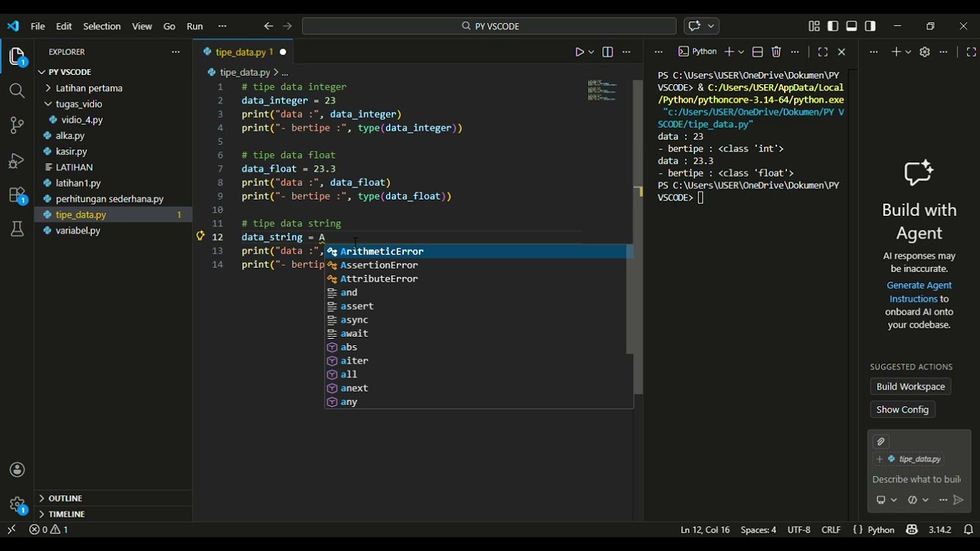
Task: Select Python interpreter 3.14.2 in status bar
Action: tap(939, 530)
